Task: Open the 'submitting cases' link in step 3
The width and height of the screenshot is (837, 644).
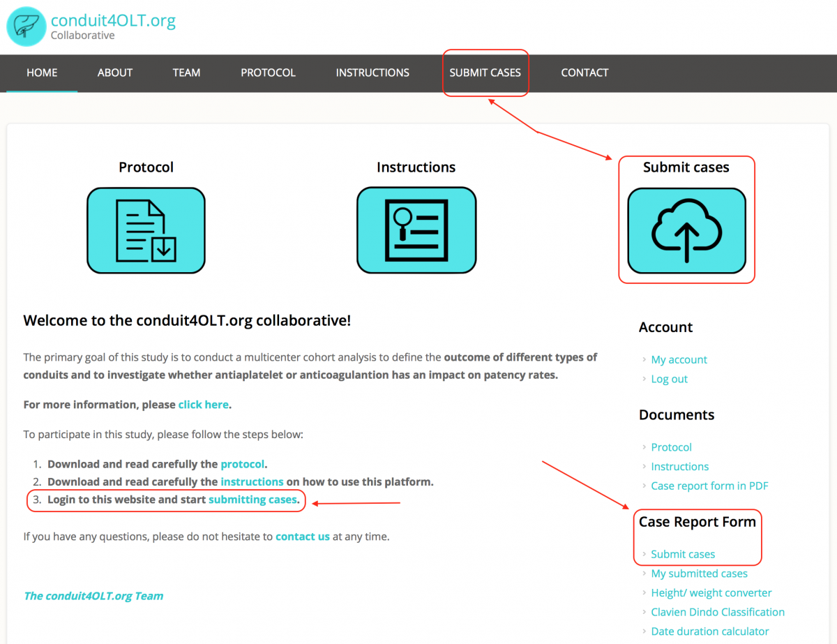Action: click(252, 500)
